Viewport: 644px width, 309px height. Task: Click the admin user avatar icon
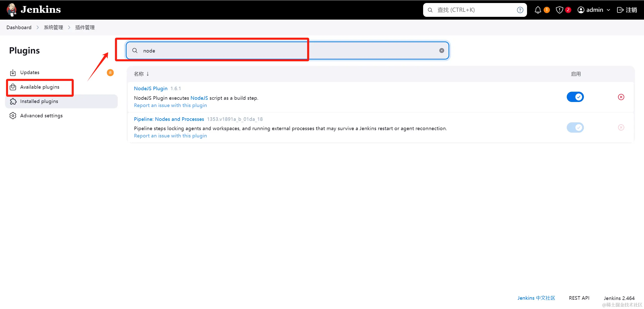click(581, 10)
